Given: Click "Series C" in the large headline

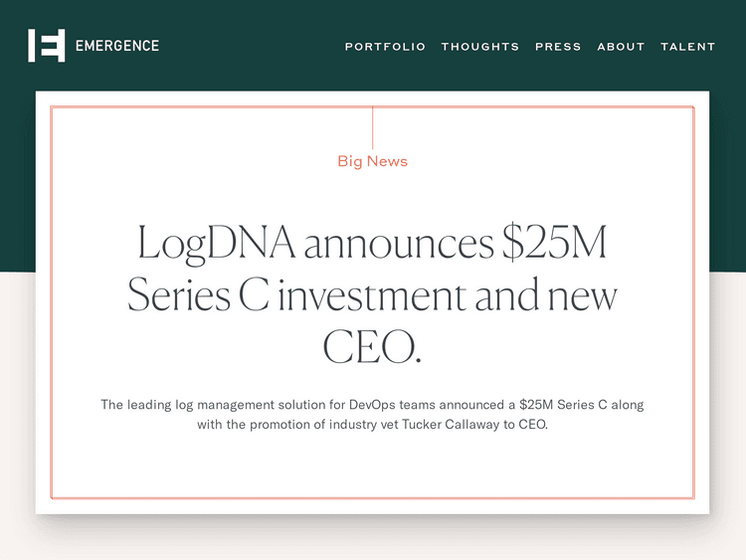Looking at the screenshot, I should click(x=198, y=295).
